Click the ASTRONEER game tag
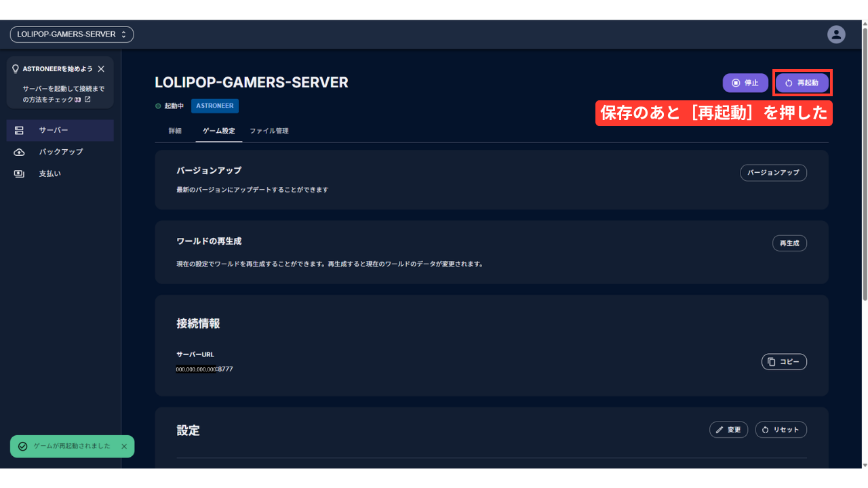This screenshot has height=488, width=868. pyautogui.click(x=215, y=106)
